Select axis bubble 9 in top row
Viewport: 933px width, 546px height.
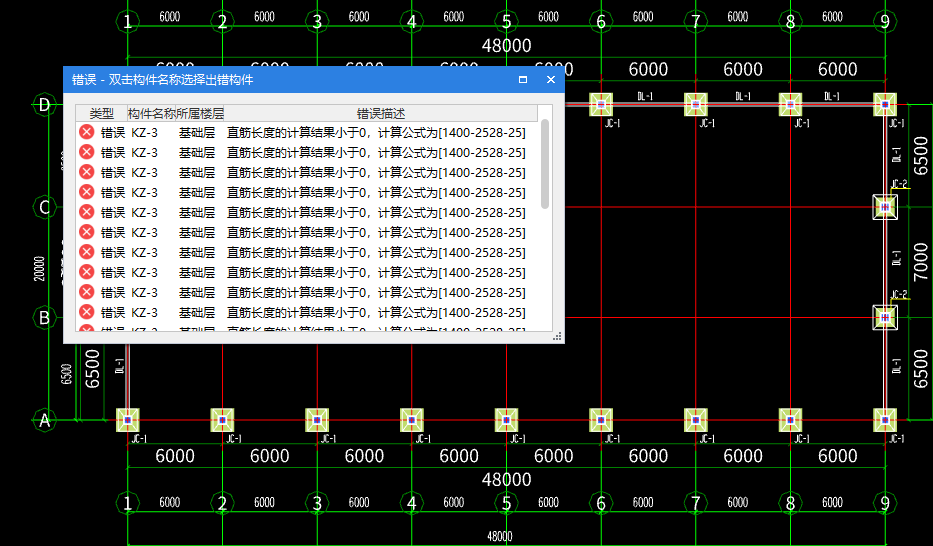point(885,22)
